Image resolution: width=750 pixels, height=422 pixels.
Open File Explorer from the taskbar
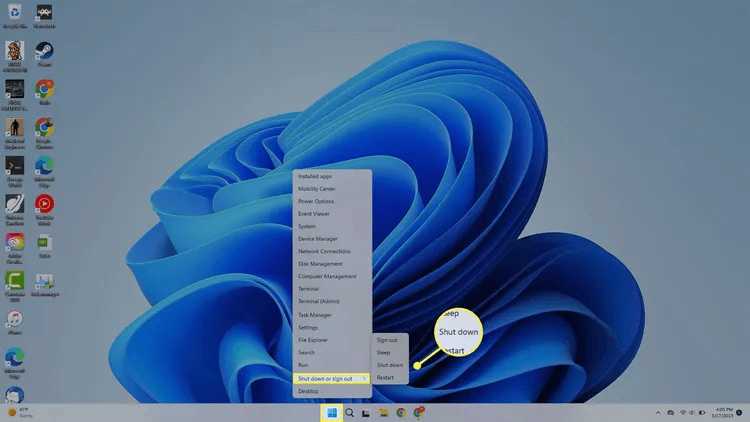[x=384, y=413]
